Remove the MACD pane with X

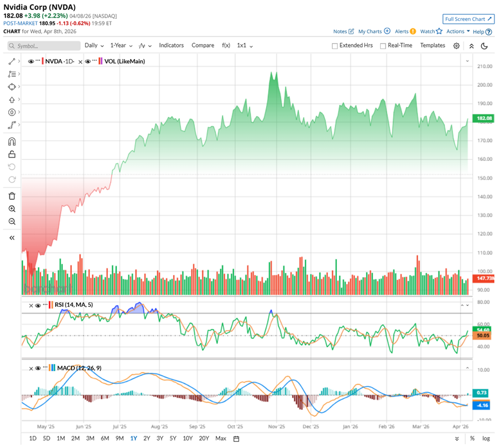[31, 368]
